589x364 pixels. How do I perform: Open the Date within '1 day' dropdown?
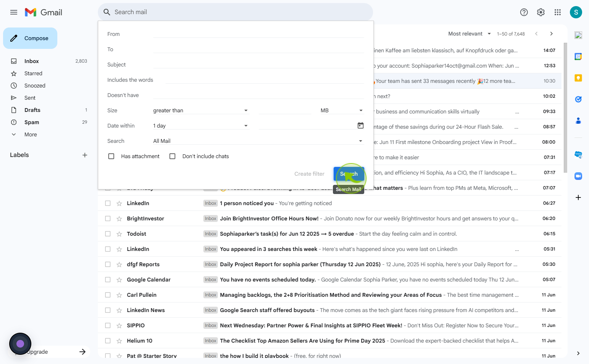click(x=201, y=126)
